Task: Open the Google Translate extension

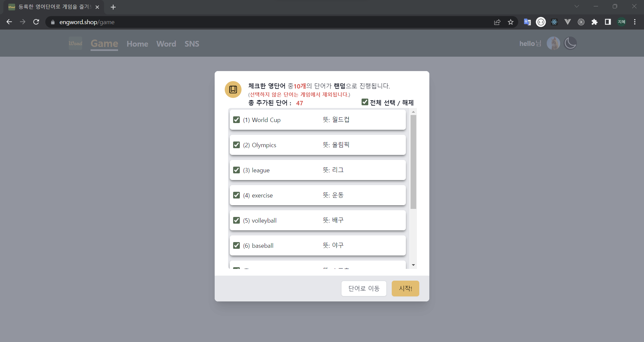Action: pyautogui.click(x=527, y=22)
